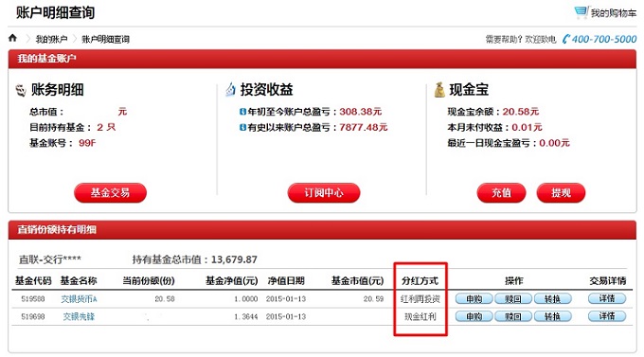The image size is (644, 357).
Task: Open fund link 交银先锋
Action: (x=79, y=316)
